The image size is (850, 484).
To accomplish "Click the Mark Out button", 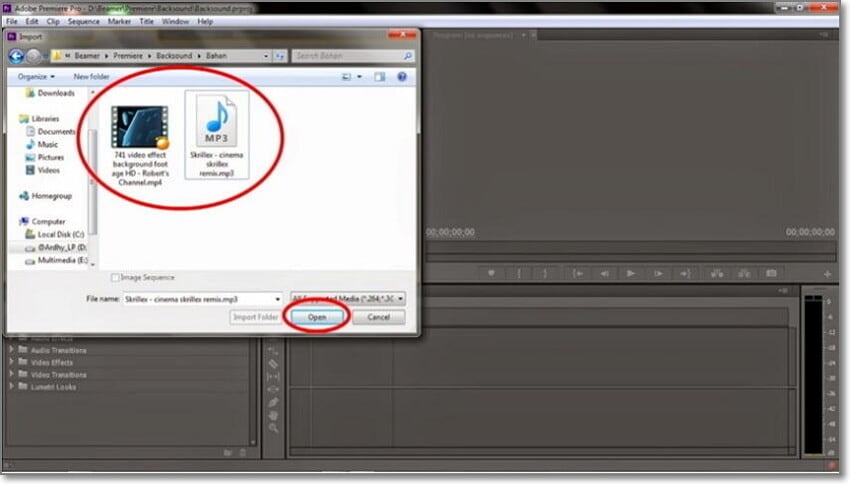I will 545,274.
